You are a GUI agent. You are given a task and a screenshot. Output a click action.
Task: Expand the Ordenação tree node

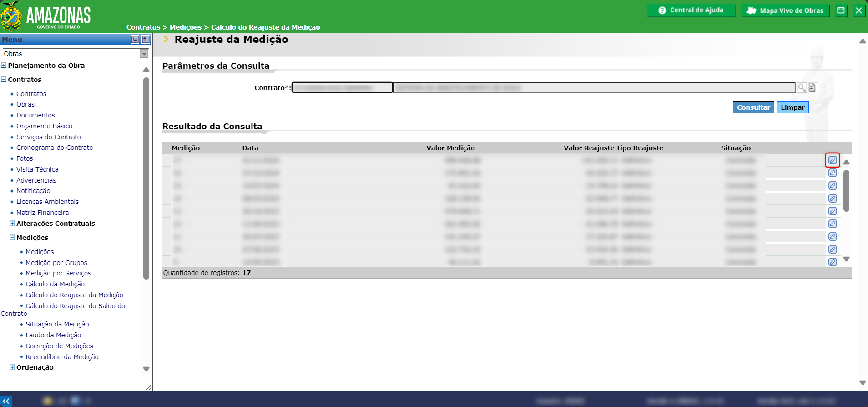pos(12,367)
